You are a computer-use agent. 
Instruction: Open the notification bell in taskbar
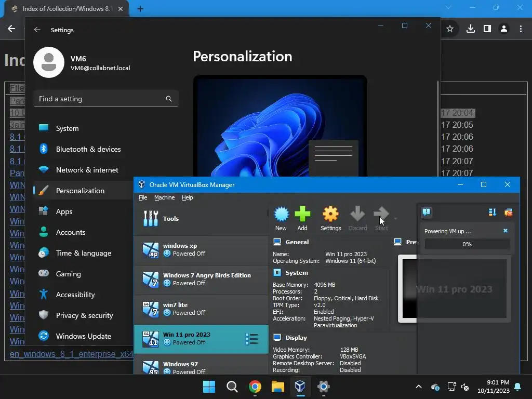pyautogui.click(x=518, y=387)
